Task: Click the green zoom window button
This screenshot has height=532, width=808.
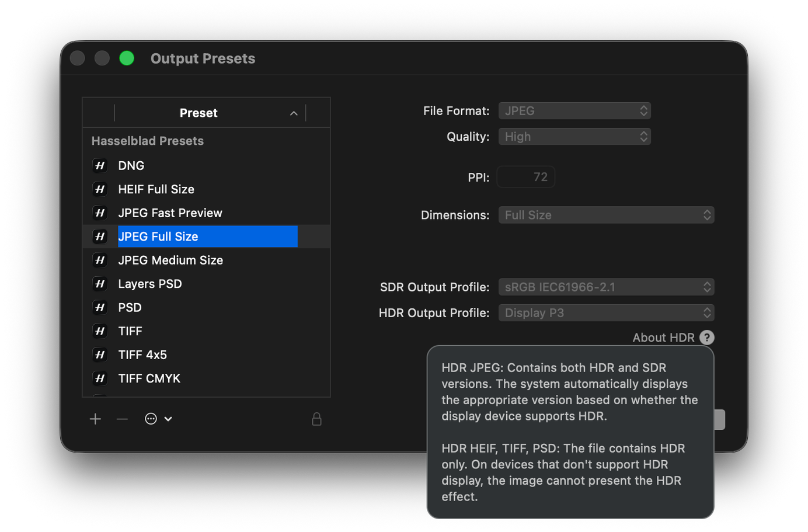Action: [x=127, y=58]
